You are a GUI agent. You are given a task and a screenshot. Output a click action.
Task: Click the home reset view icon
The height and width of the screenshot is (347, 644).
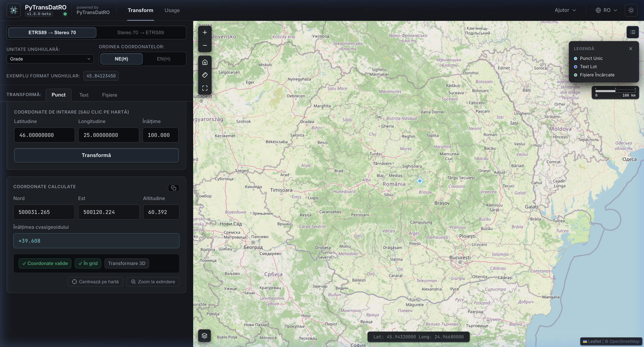click(x=205, y=62)
